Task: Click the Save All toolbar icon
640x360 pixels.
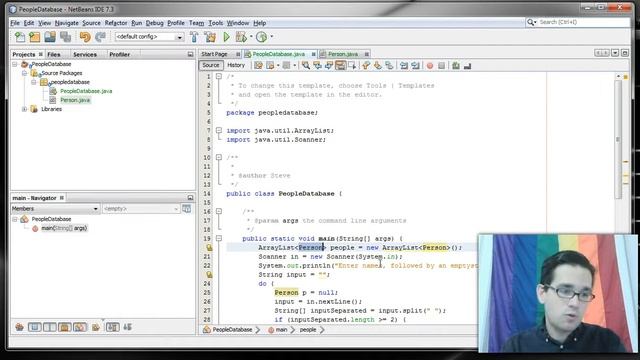Action: tap(65, 37)
